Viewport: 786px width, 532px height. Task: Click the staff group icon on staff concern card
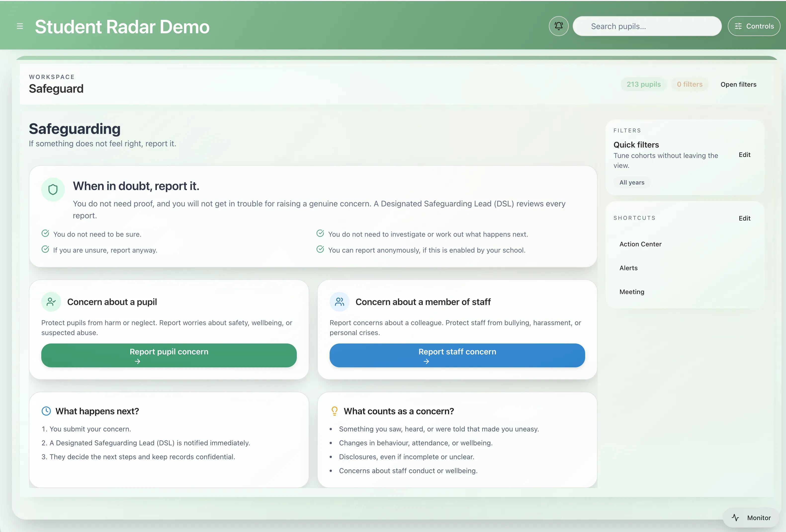click(x=340, y=302)
